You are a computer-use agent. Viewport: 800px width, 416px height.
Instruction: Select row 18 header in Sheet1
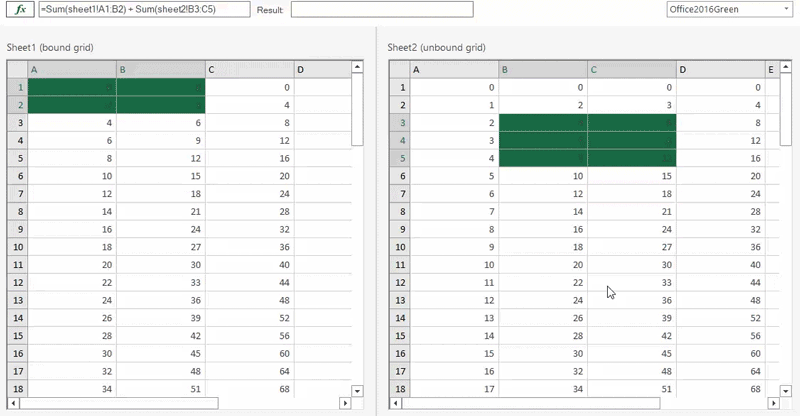pyautogui.click(x=17, y=389)
